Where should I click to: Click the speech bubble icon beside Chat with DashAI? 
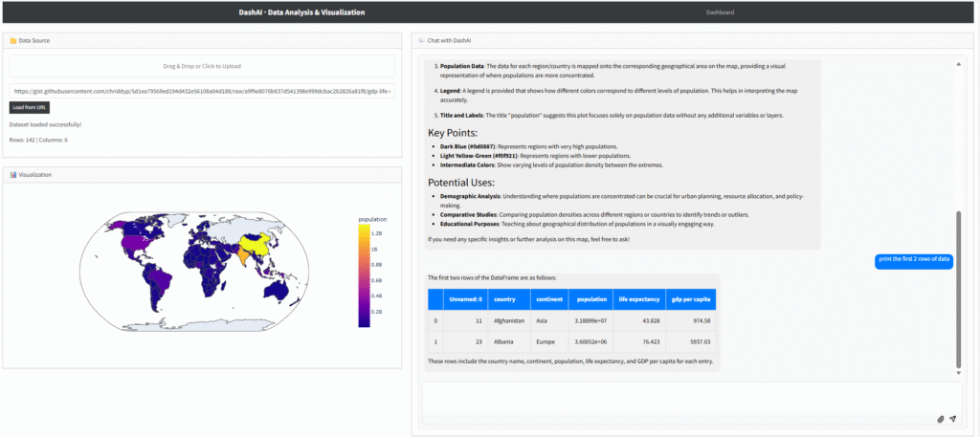point(421,41)
